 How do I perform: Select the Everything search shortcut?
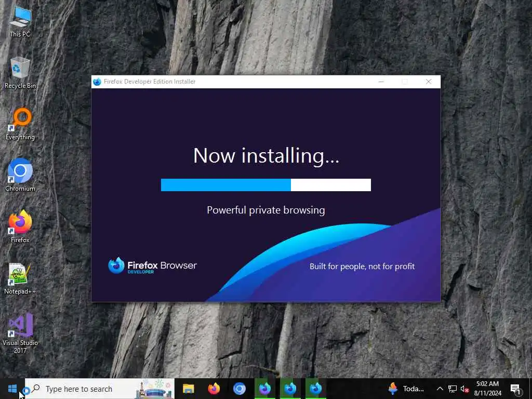(x=20, y=124)
